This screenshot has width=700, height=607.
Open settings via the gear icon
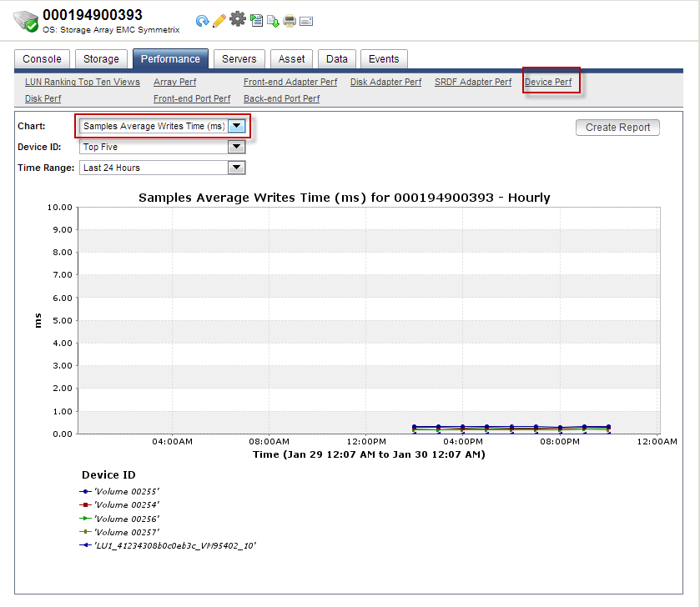tap(238, 19)
